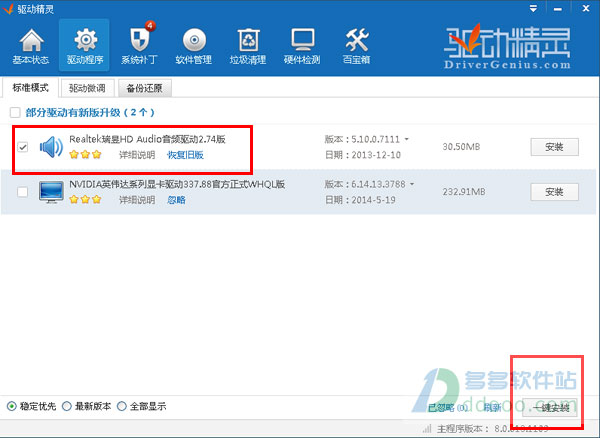The height and width of the screenshot is (438, 600).
Task: Click the 刷新 refresh link
Action: [492, 408]
